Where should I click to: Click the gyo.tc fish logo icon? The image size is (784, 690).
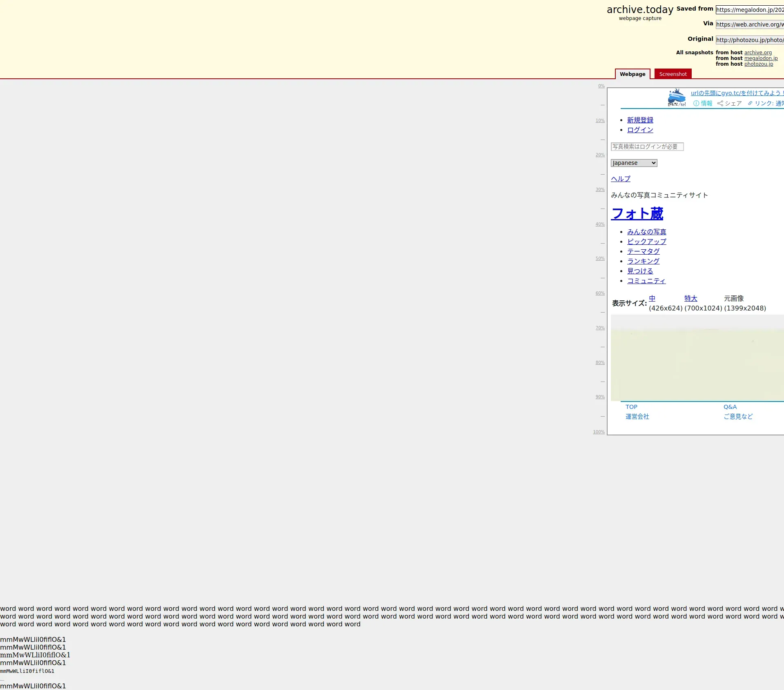[677, 98]
